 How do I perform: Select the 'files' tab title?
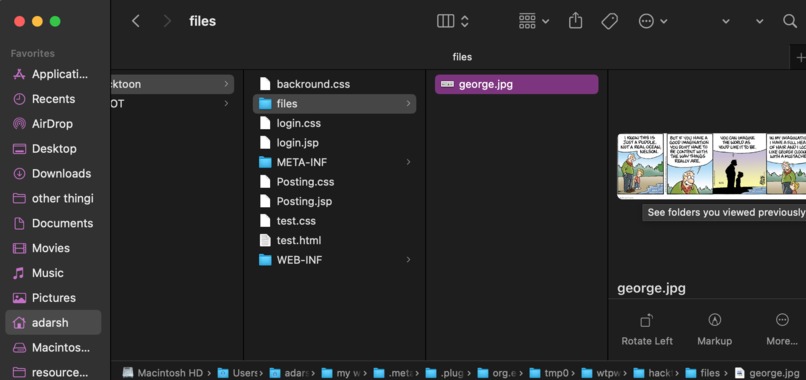(462, 57)
